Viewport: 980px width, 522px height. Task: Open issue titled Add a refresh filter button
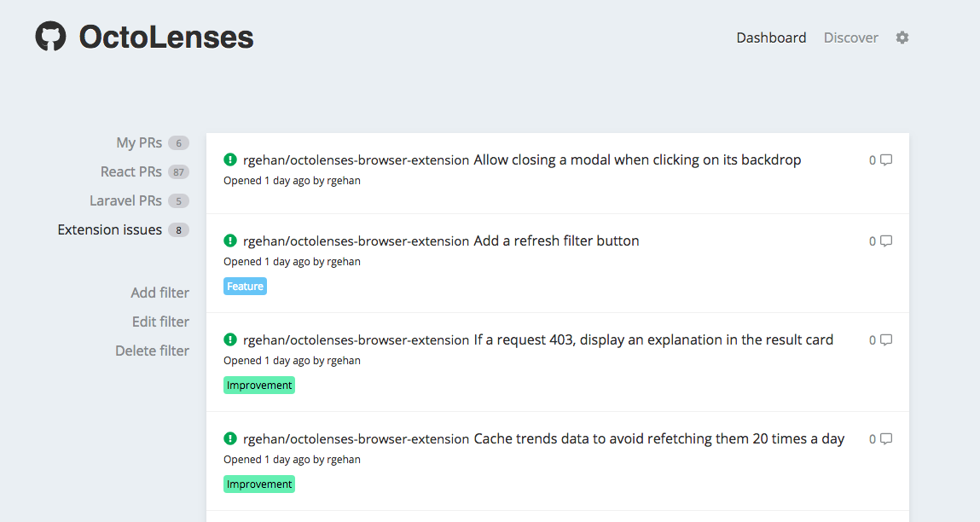click(x=556, y=241)
